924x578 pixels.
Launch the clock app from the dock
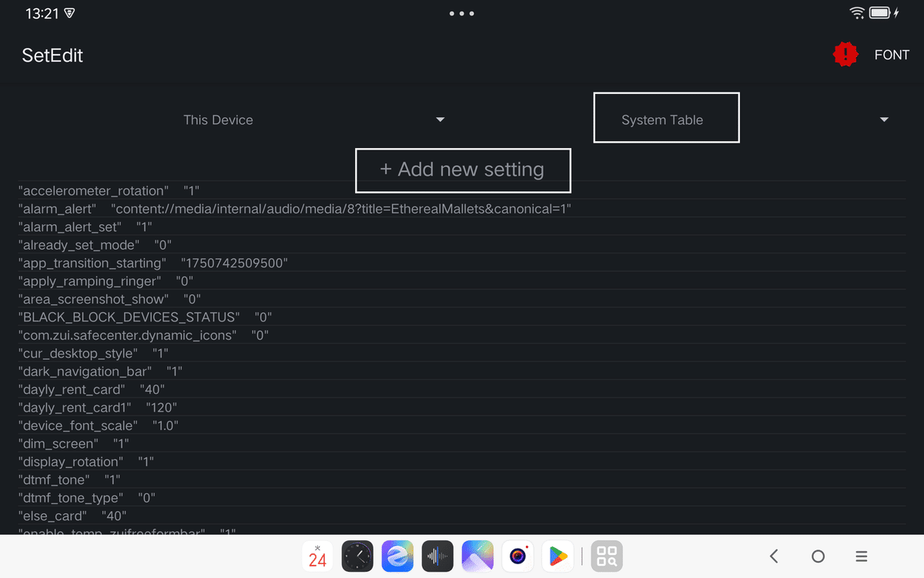click(x=357, y=556)
